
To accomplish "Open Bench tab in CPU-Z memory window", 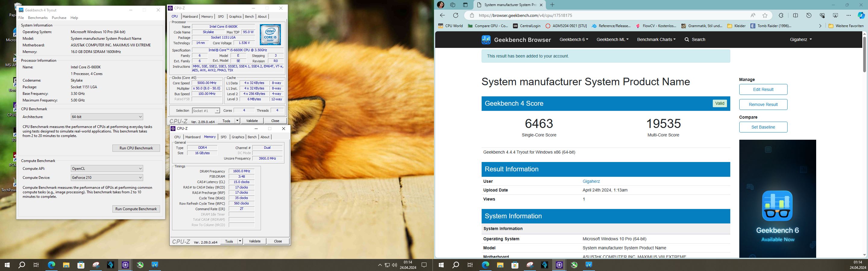I will [x=252, y=137].
